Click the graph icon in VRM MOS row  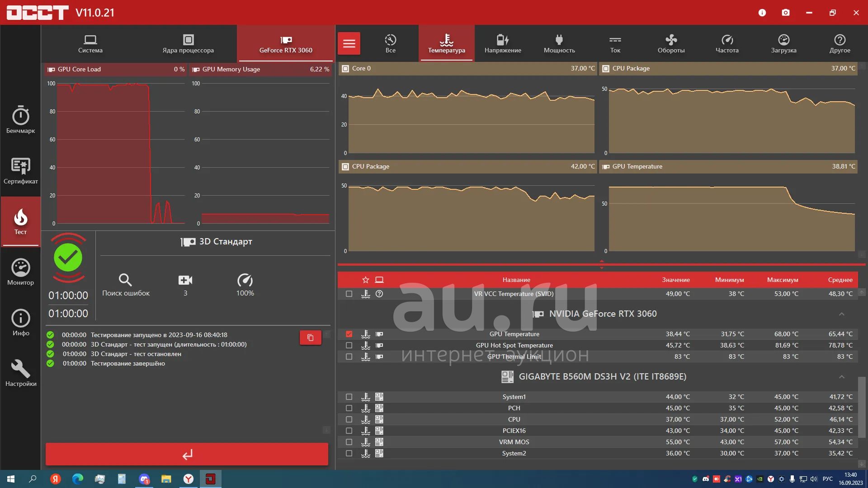coord(366,442)
